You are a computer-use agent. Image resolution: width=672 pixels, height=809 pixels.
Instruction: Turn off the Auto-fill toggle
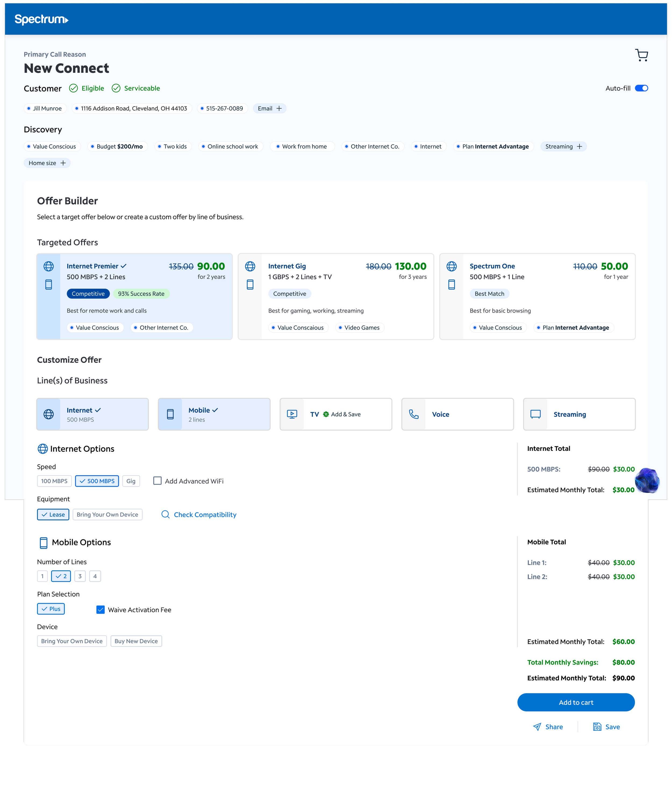pos(642,88)
